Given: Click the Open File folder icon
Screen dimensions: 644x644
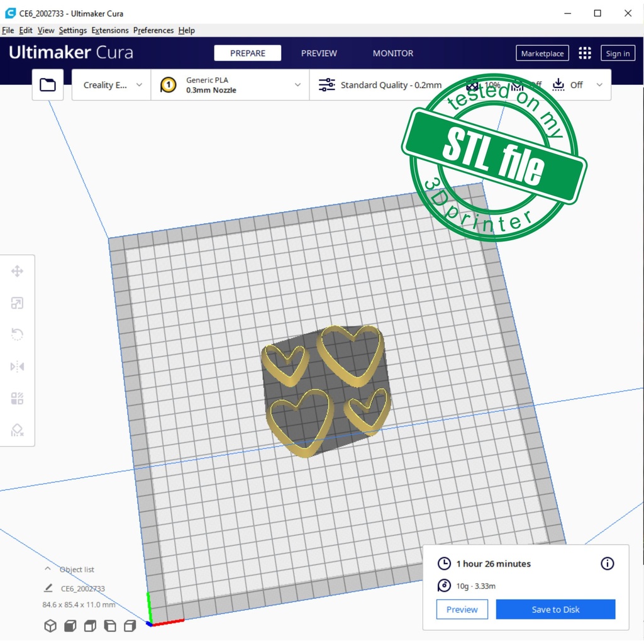Looking at the screenshot, I should pos(48,85).
